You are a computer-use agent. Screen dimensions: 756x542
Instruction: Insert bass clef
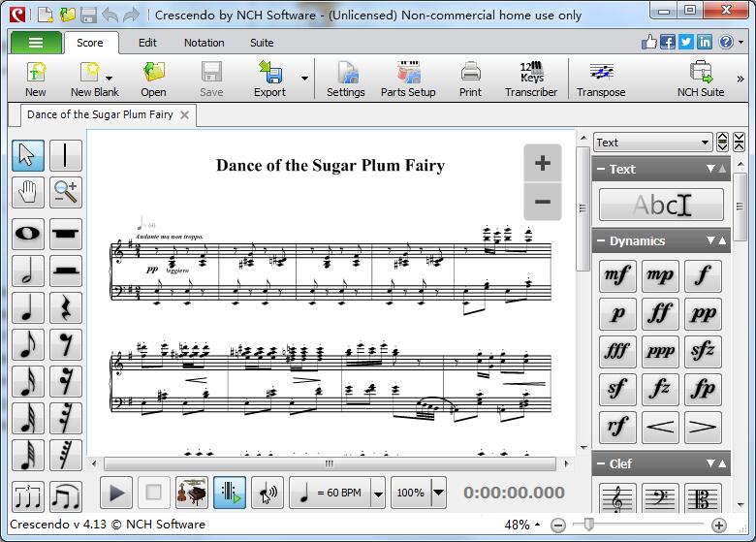[x=660, y=498]
